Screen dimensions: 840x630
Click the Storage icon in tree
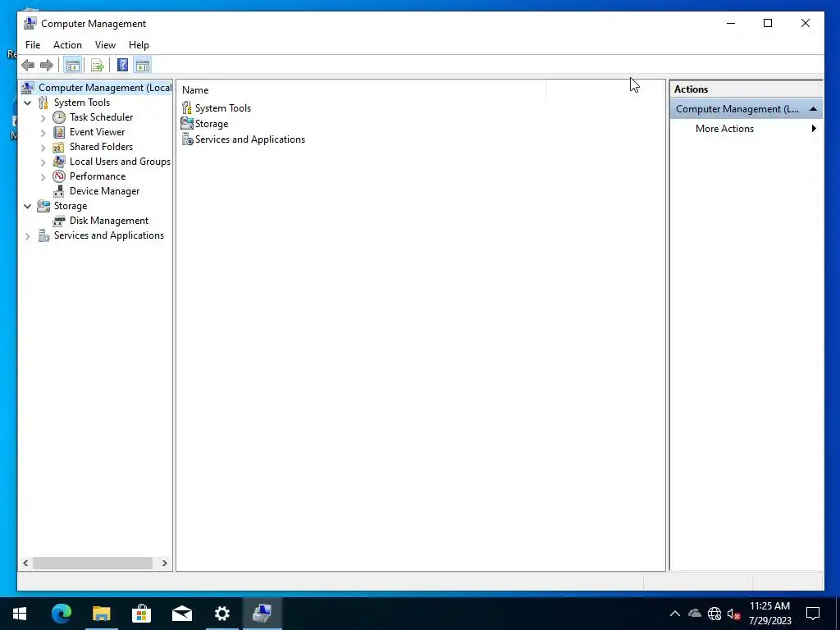[x=43, y=206]
